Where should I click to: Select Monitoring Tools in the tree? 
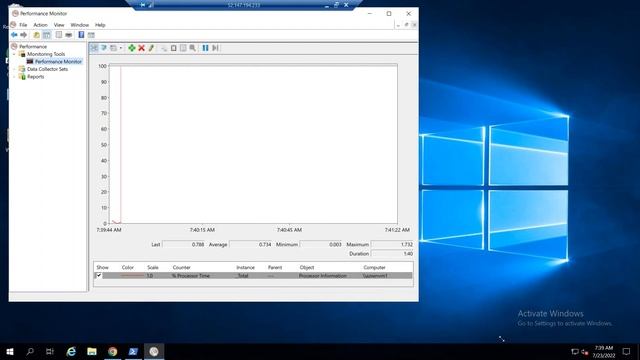(x=46, y=54)
